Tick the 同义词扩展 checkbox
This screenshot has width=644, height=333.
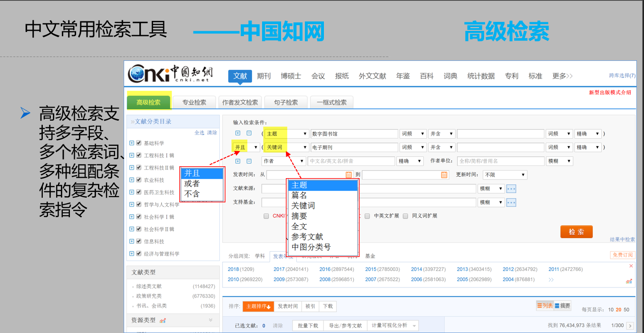tap(405, 216)
